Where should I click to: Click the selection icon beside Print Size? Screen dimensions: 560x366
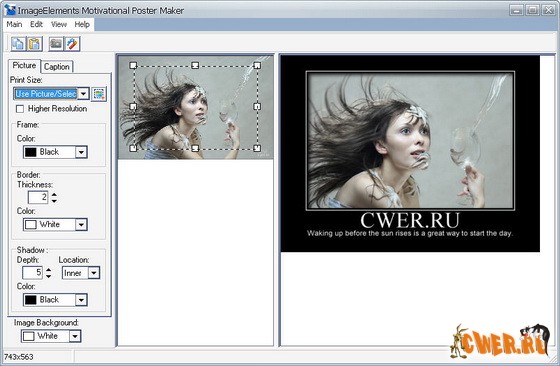99,94
